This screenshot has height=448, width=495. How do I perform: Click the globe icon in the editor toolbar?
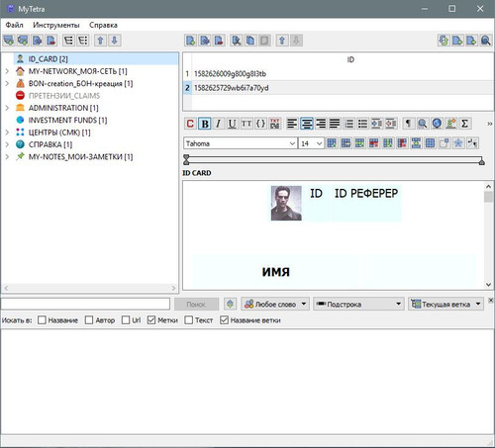pos(437,124)
